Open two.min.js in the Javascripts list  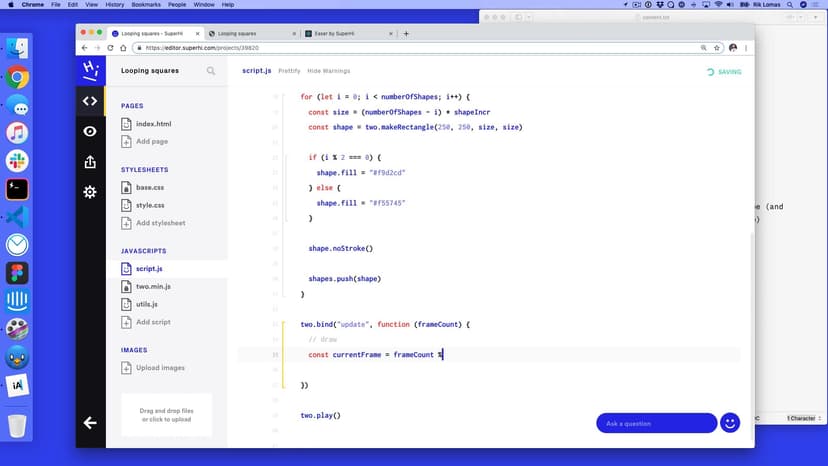[153, 286]
